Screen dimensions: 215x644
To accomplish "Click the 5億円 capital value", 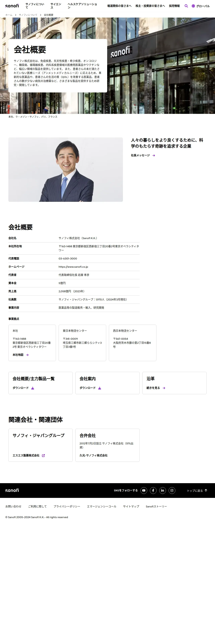I will click(x=62, y=283).
